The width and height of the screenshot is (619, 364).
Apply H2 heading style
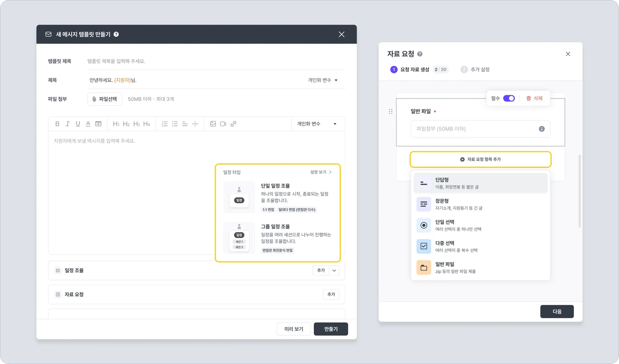(x=126, y=124)
